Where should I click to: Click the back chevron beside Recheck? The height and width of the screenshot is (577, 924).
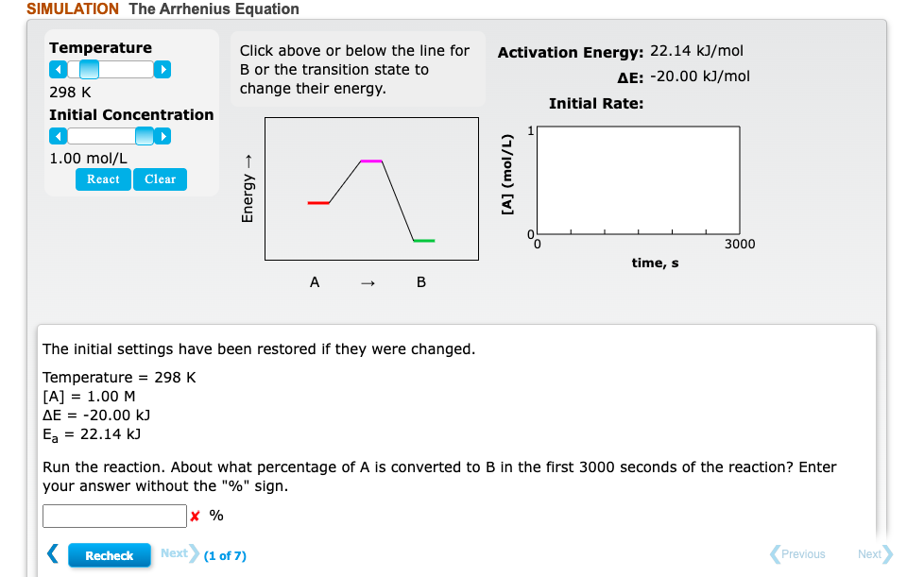pos(53,554)
